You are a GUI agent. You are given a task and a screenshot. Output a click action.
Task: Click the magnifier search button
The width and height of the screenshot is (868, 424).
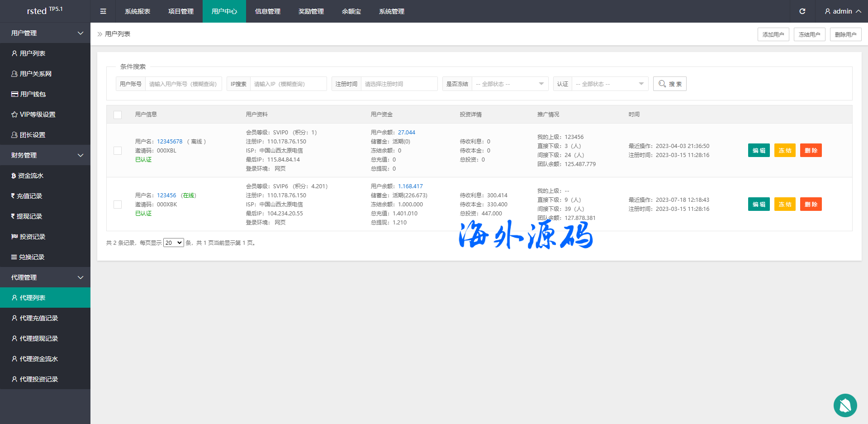669,84
